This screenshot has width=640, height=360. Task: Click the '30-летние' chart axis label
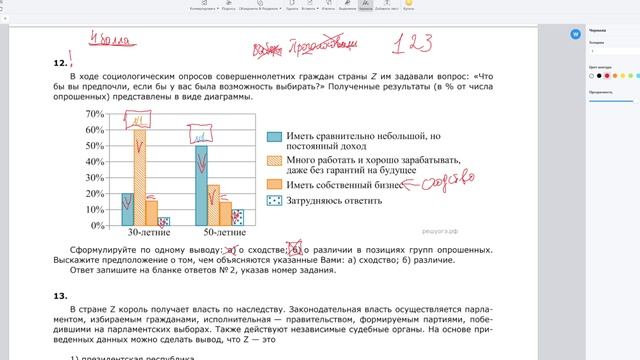(x=149, y=232)
